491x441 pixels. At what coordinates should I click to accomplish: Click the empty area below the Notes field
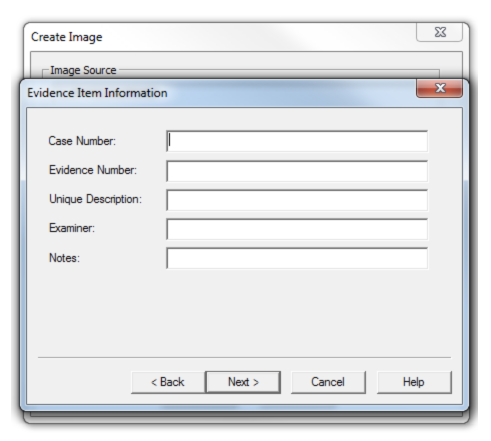244,312
